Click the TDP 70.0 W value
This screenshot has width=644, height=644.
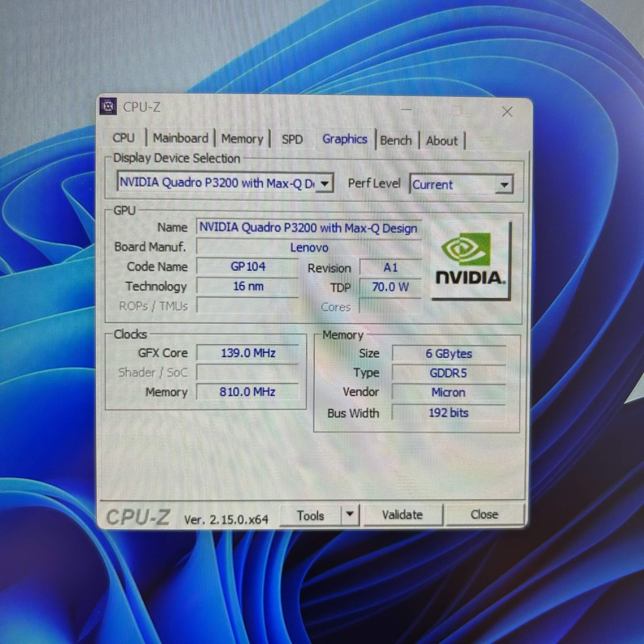point(390,287)
